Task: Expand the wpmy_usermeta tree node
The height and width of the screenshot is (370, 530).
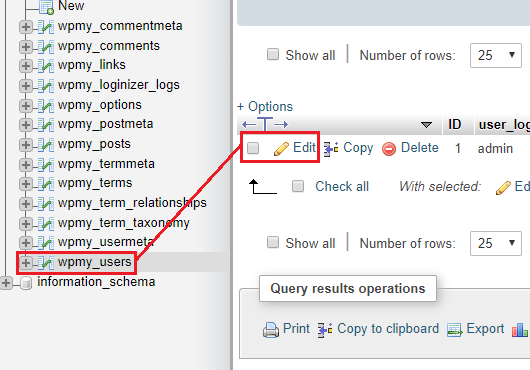Action: coord(26,243)
